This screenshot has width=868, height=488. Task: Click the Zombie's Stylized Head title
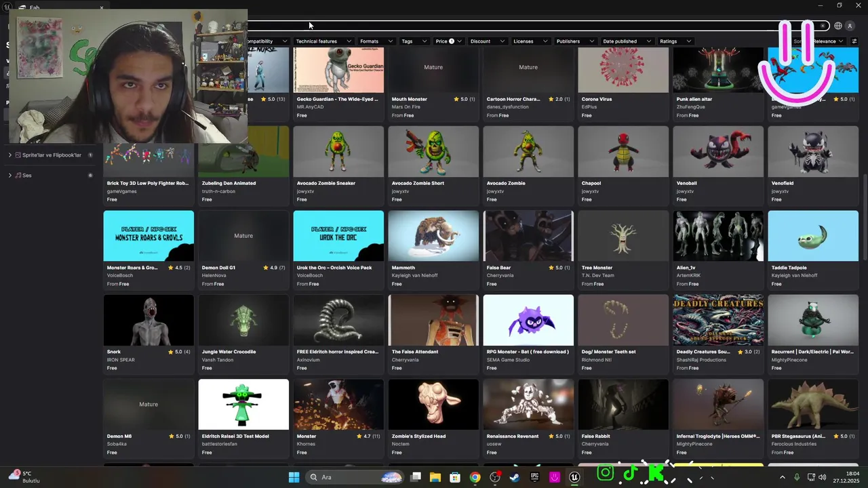pyautogui.click(x=418, y=436)
